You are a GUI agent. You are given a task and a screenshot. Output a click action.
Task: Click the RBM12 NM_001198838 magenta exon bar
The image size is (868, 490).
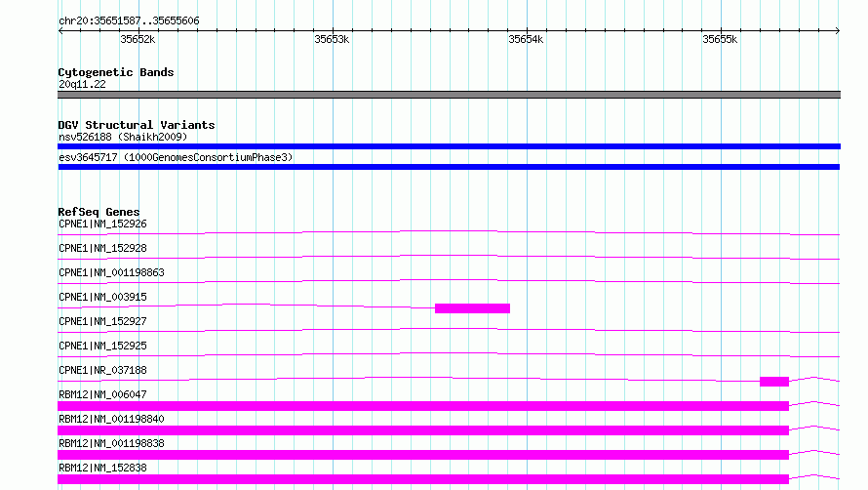(x=423, y=455)
